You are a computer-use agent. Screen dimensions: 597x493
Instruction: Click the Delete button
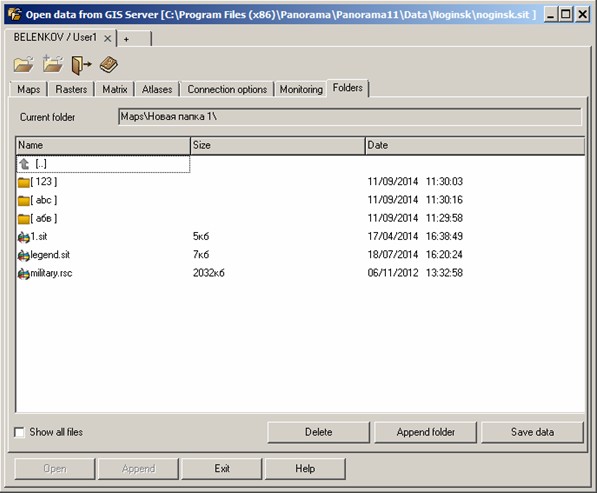click(x=318, y=432)
